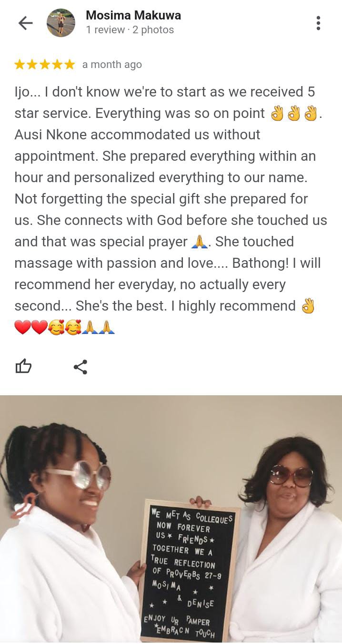Open the three-dot more options menu
Viewport: 342px width, 644px height.
(318, 23)
